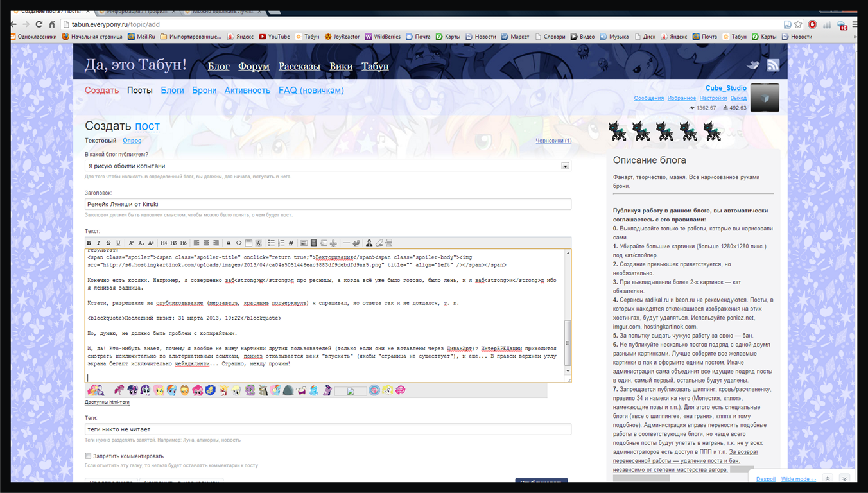Switch to the "Опрос" post type tab
Screen dimensions: 868x493
(132, 140)
